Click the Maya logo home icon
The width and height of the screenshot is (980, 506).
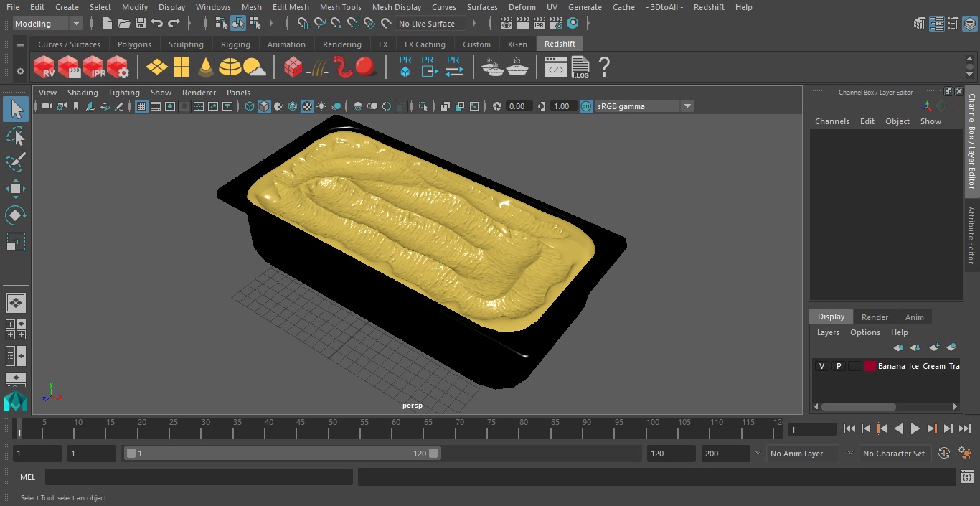15,401
